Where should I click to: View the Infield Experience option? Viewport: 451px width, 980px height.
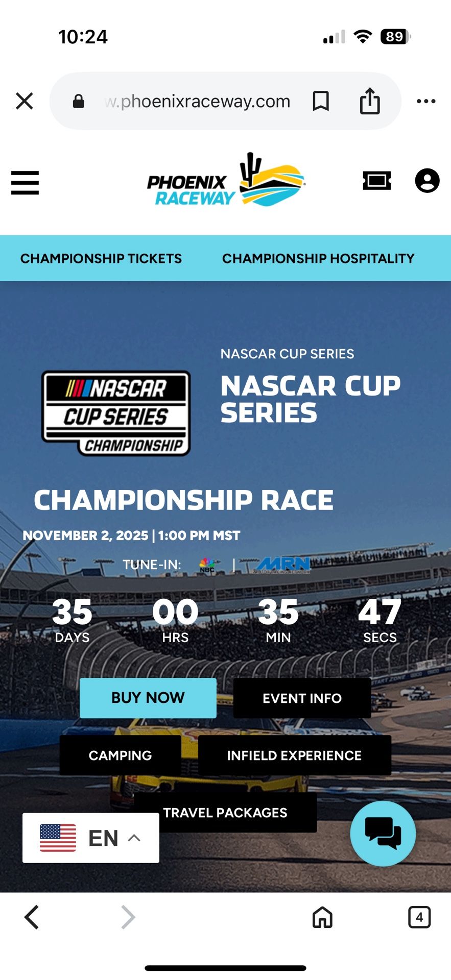pyautogui.click(x=294, y=755)
